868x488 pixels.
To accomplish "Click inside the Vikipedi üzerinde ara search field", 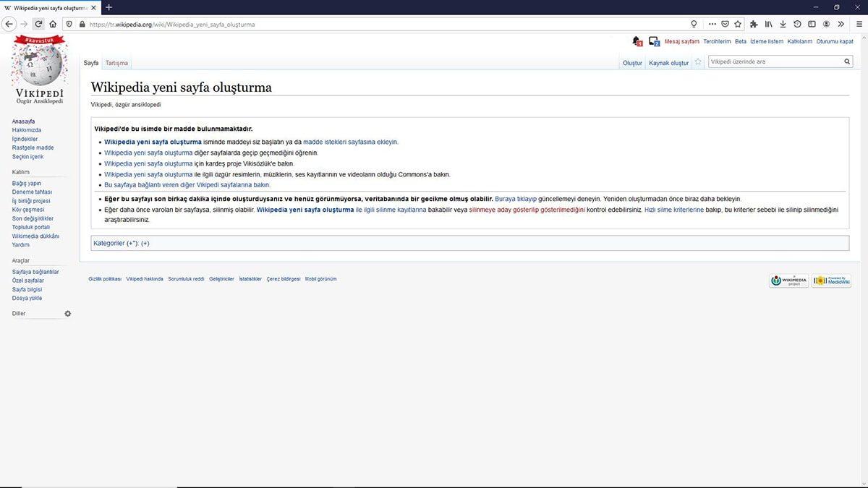I will [x=767, y=61].
